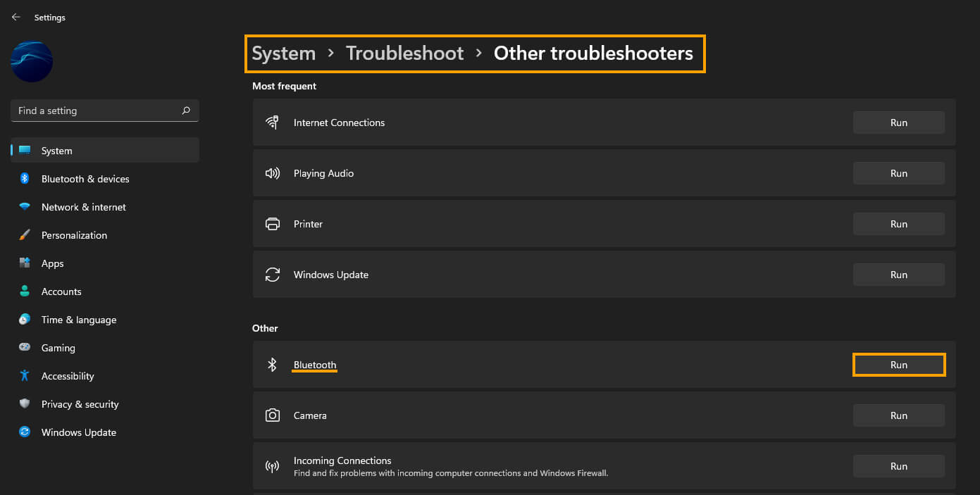Click the Personalization paintbrush icon
980x495 pixels.
pos(25,235)
